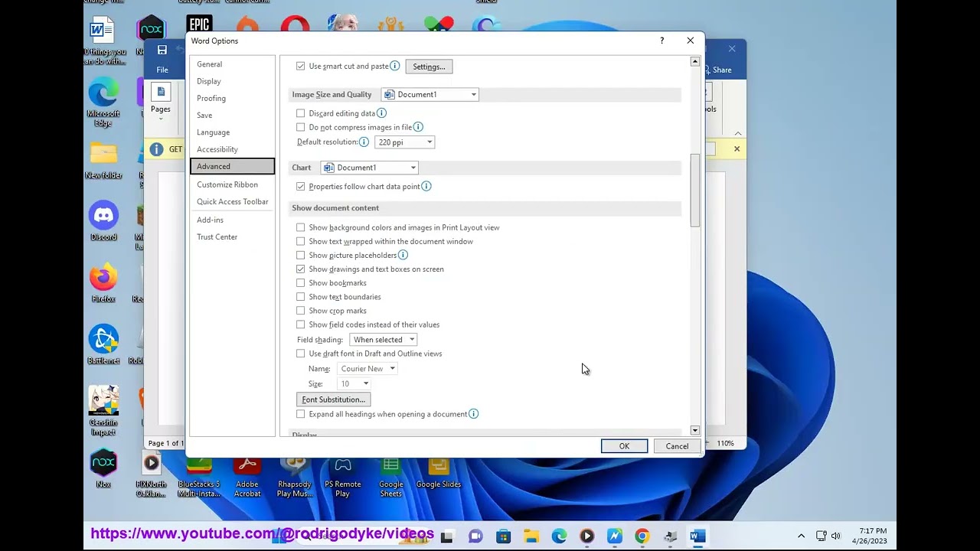The height and width of the screenshot is (551, 980).
Task: Click Word icon in the taskbar
Action: tap(697, 536)
